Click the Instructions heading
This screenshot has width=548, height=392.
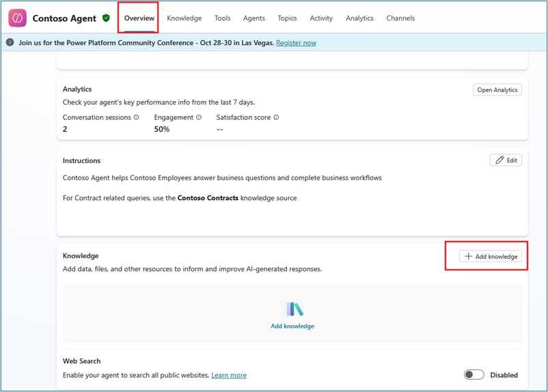(x=81, y=160)
